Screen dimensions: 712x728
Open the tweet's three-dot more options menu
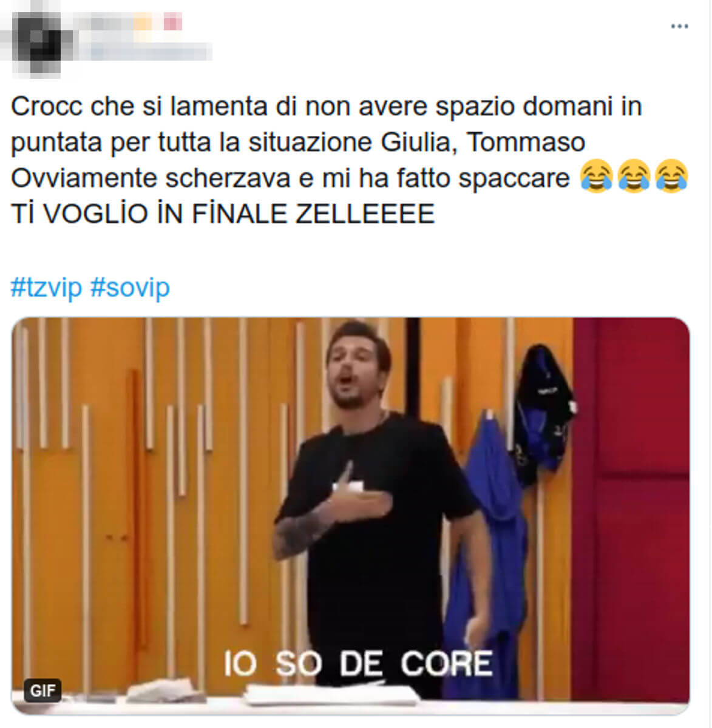(x=679, y=26)
